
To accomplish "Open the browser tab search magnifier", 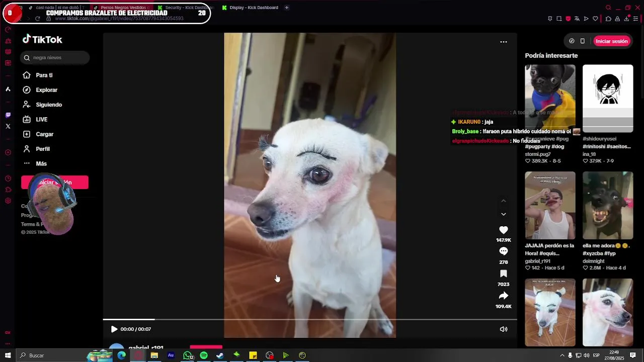I will pos(608,8).
